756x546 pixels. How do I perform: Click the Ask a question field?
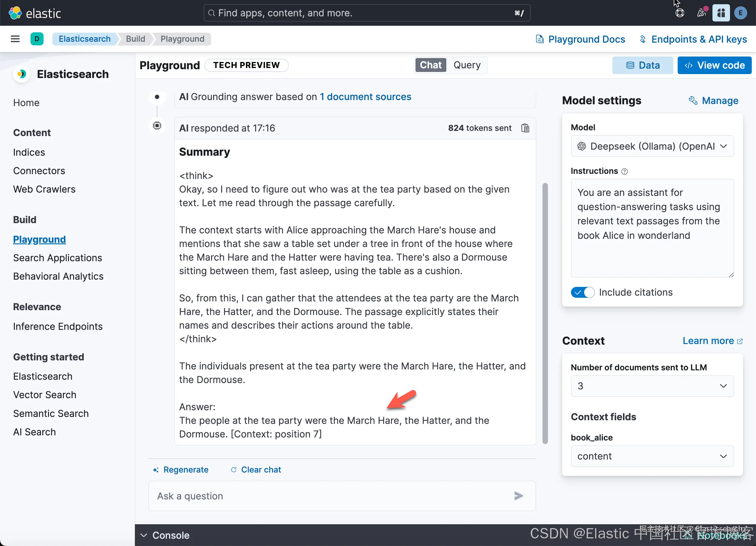pyautogui.click(x=333, y=496)
